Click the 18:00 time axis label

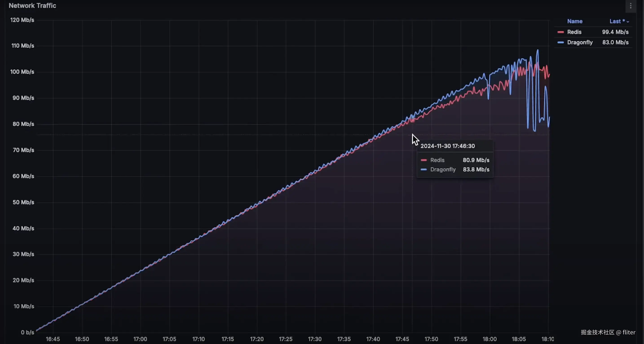click(x=489, y=339)
